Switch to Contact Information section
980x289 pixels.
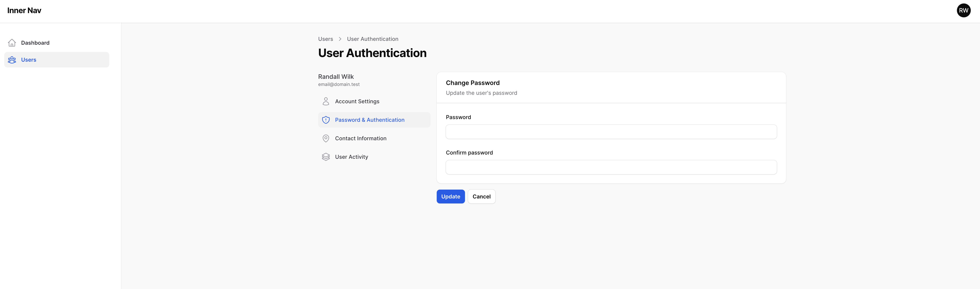coord(360,138)
